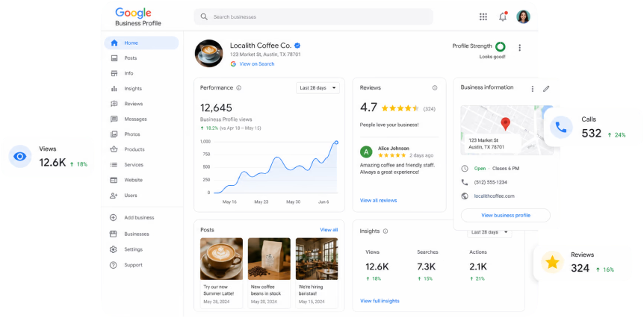This screenshot has height=318, width=644.
Task: Click the opening hours clock icon
Action: pyautogui.click(x=465, y=168)
